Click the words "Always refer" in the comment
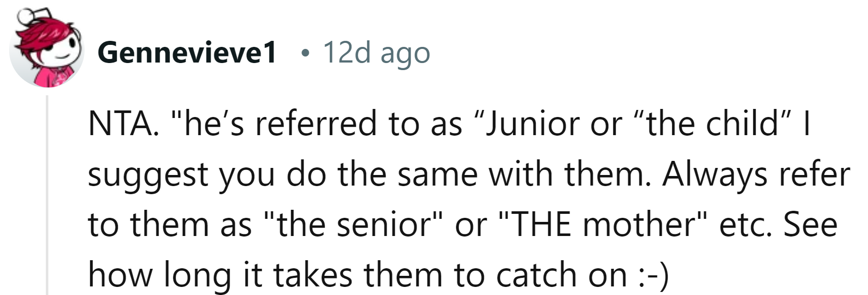Screen dimensions: 868x295 tap(756, 174)
